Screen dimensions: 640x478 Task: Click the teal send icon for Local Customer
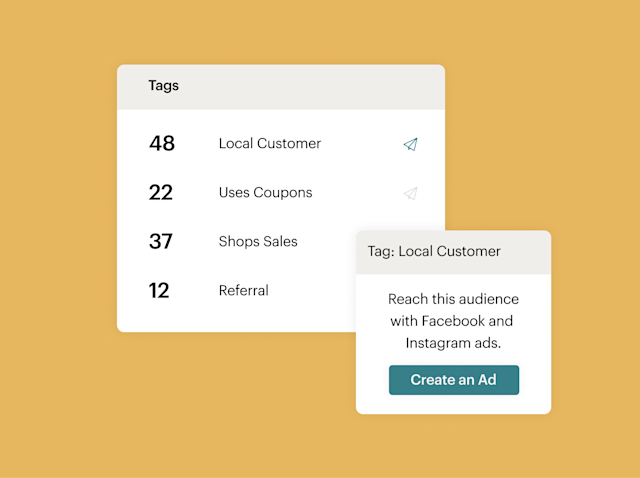point(410,144)
